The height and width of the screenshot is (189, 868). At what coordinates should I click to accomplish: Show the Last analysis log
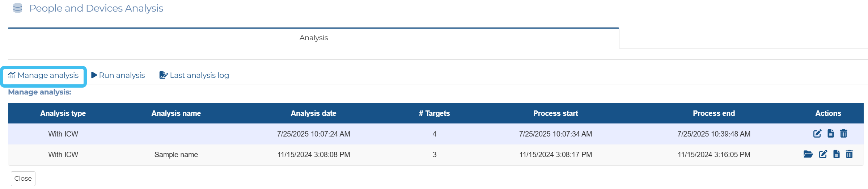pyautogui.click(x=194, y=75)
